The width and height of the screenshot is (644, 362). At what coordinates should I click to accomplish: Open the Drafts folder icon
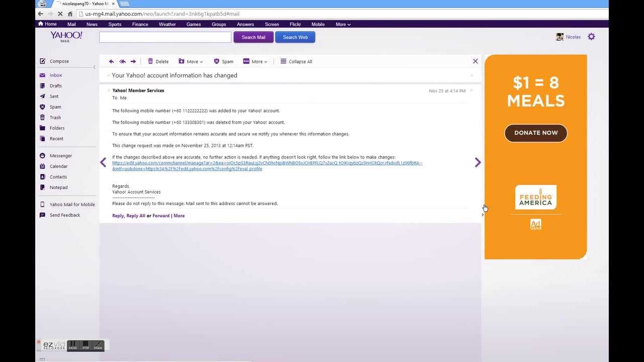tap(43, 86)
